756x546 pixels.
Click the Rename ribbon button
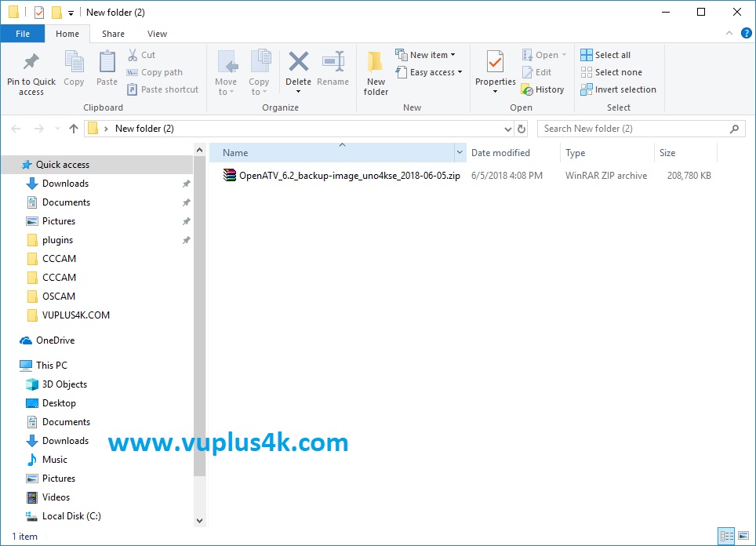pos(333,68)
